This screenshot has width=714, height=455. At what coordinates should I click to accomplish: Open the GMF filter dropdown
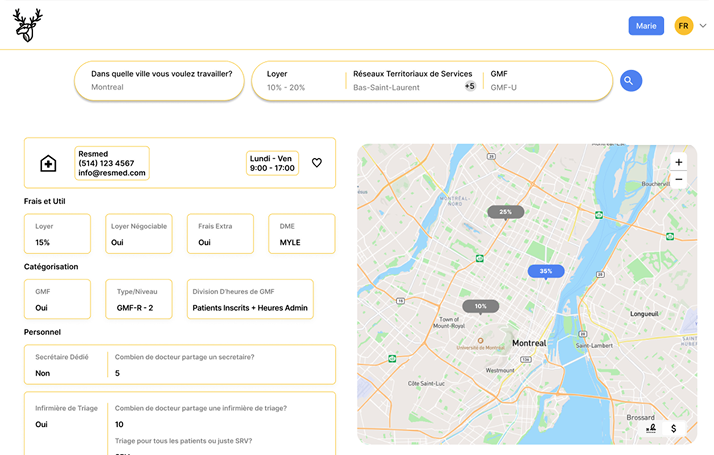pyautogui.click(x=545, y=81)
